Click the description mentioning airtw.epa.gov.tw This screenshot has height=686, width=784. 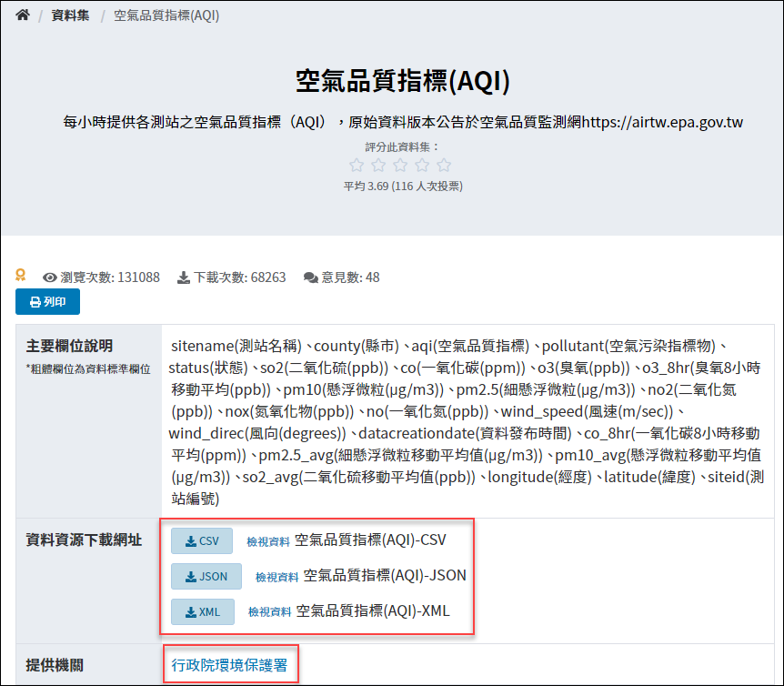pyautogui.click(x=403, y=122)
